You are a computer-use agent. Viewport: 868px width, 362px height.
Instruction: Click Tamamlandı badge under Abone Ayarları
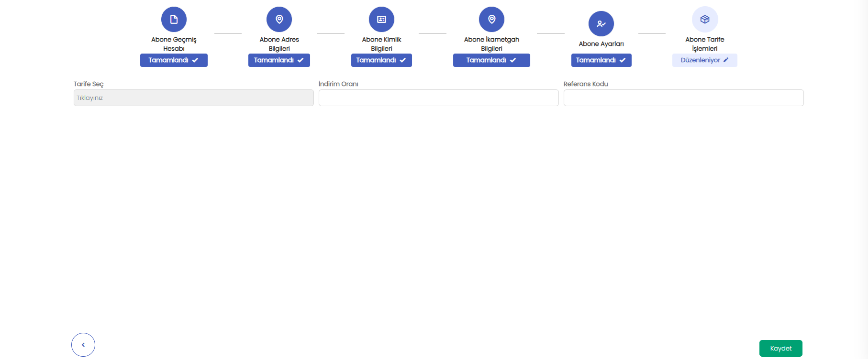point(601,60)
